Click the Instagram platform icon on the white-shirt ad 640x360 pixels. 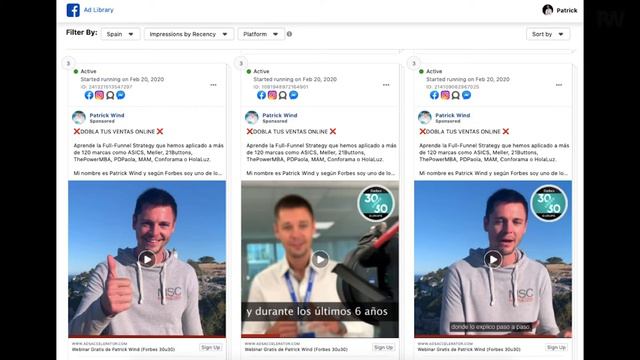tap(272, 95)
